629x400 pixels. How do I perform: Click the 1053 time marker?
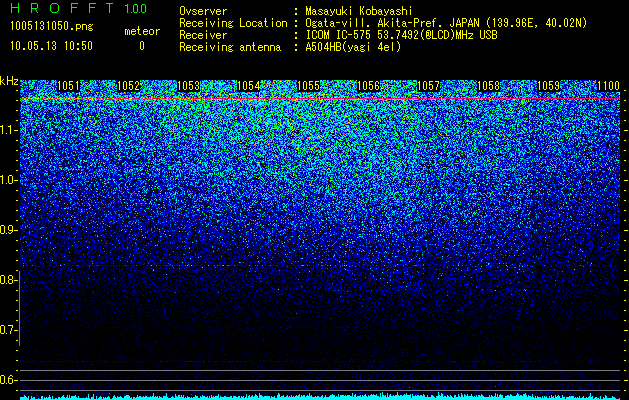tap(189, 86)
